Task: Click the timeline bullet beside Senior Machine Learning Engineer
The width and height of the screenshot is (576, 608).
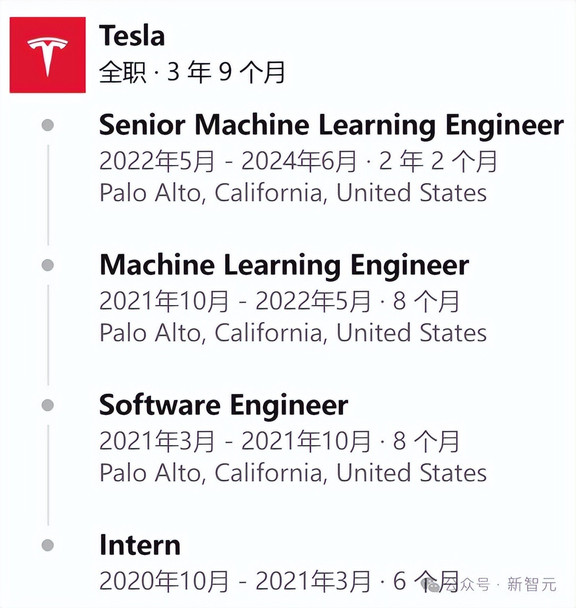Action: click(x=48, y=125)
